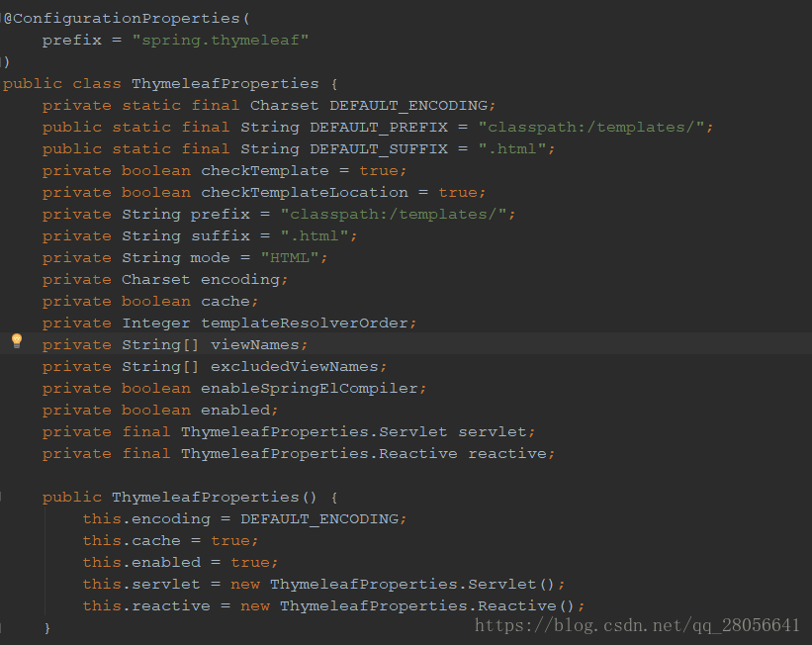Click the "HTML" mode string value

(x=290, y=258)
